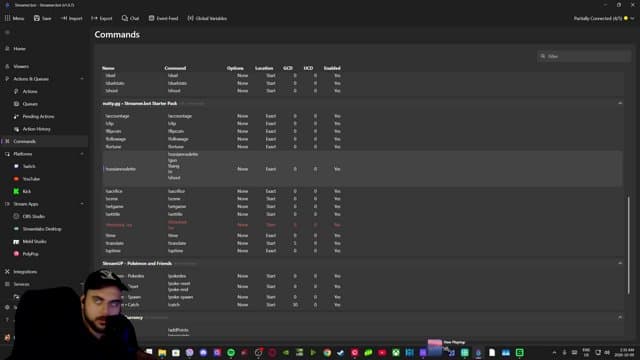Open the Chat window from toolbar
Image resolution: width=640 pixels, height=360 pixels.
(x=130, y=18)
